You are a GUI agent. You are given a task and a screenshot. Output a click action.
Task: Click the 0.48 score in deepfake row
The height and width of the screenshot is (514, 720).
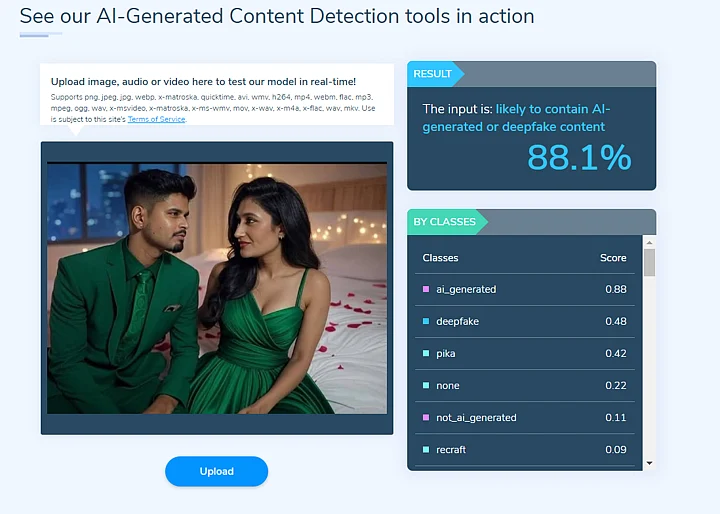(616, 321)
